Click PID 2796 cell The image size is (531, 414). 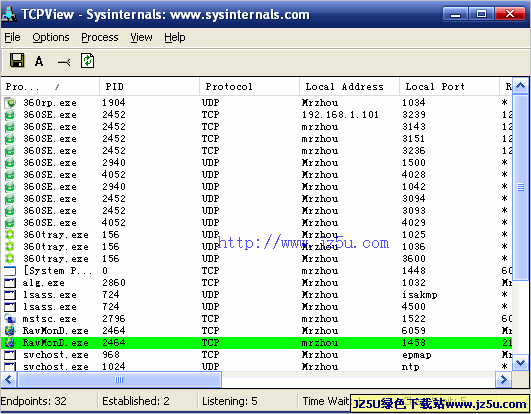point(114,319)
